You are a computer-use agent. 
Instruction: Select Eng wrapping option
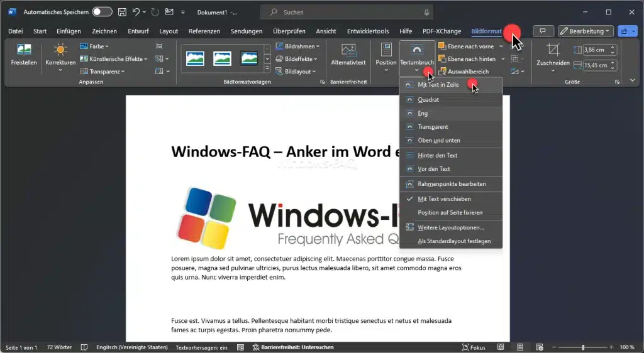pos(451,113)
